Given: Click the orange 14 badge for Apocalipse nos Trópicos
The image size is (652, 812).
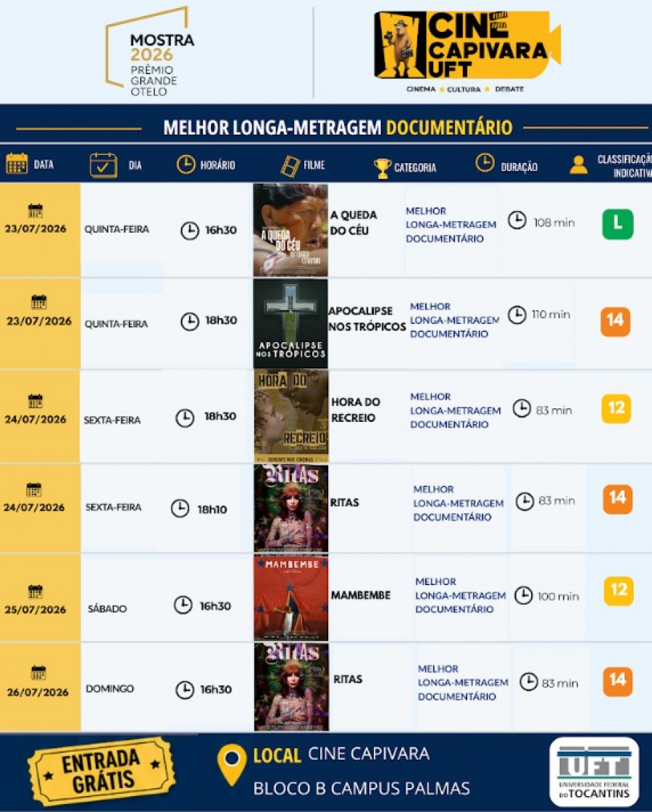Looking at the screenshot, I should (x=615, y=321).
